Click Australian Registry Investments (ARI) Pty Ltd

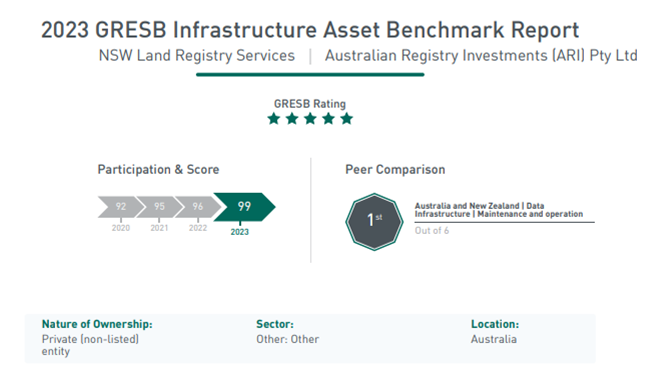481,56
